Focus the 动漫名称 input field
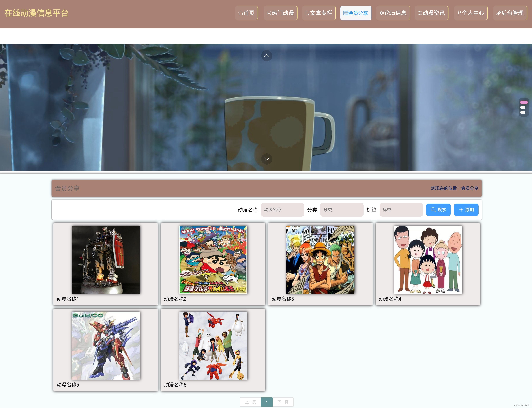This screenshot has height=408, width=532. coord(282,210)
